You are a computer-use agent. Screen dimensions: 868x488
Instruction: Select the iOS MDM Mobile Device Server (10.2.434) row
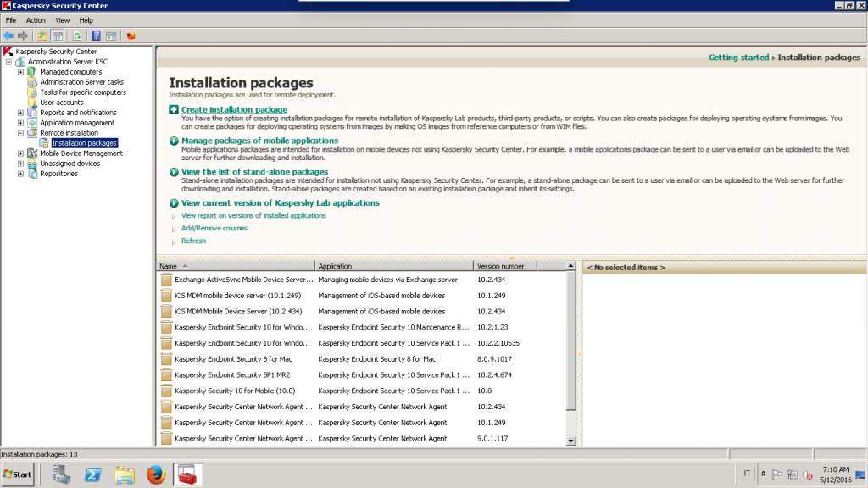click(x=362, y=312)
